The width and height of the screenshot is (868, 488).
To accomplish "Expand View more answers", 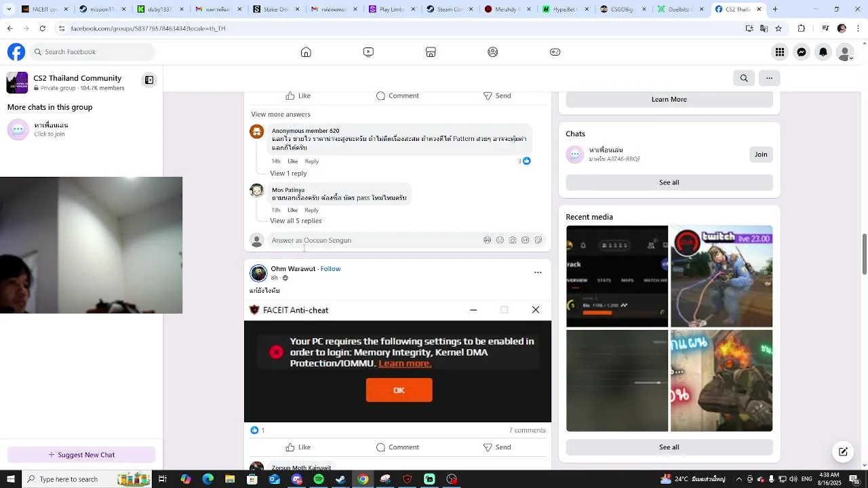I will pos(281,114).
